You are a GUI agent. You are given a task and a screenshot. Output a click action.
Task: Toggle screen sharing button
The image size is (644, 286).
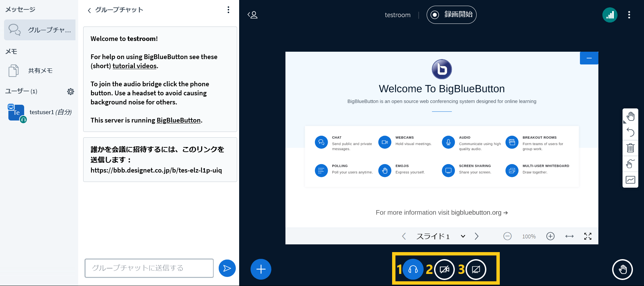click(476, 269)
